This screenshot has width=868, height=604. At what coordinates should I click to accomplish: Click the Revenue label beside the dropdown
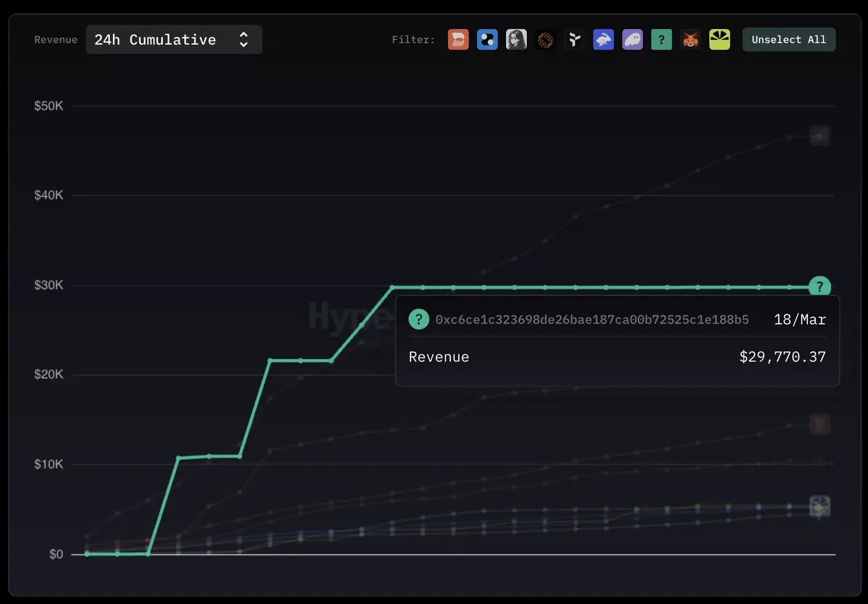56,39
